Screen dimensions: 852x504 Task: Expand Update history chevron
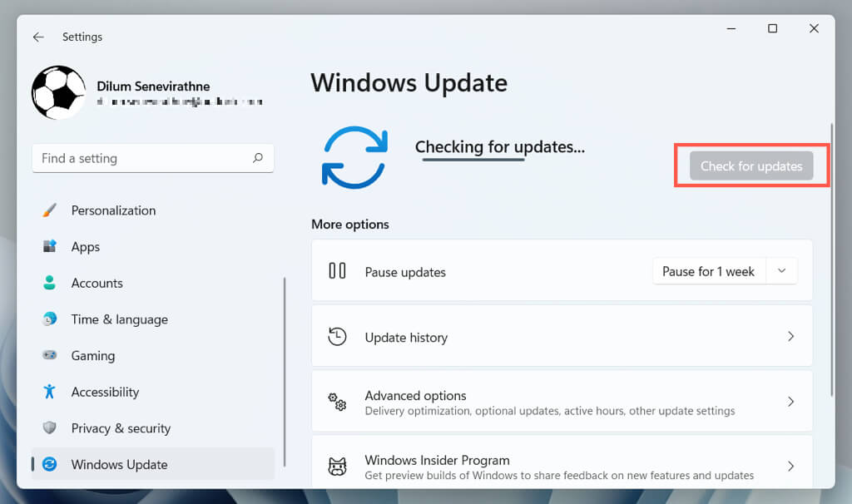[x=791, y=337]
